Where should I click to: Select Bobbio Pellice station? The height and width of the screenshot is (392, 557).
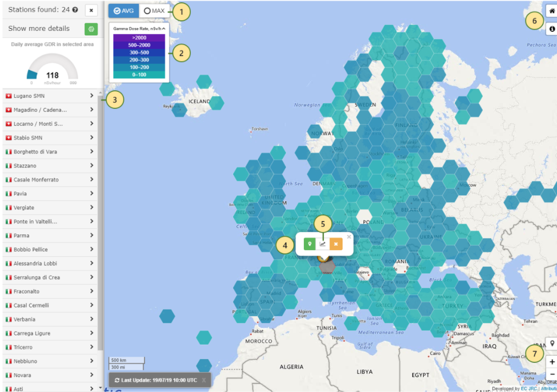50,249
